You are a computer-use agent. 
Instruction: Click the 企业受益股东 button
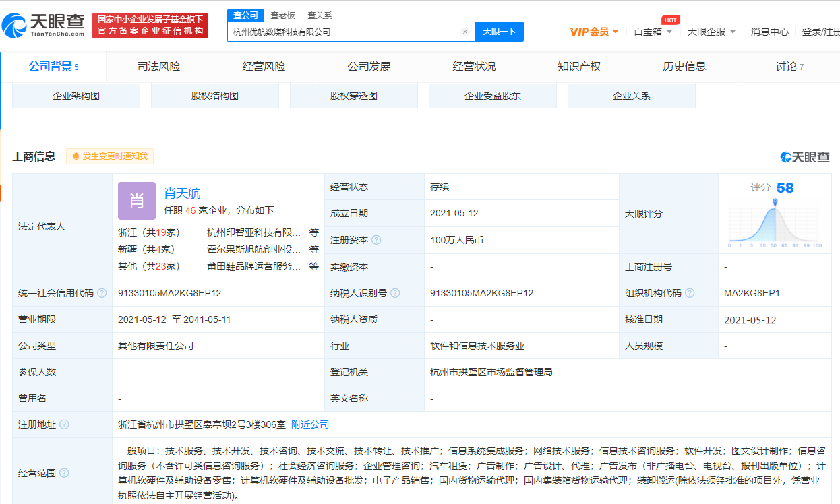[493, 96]
